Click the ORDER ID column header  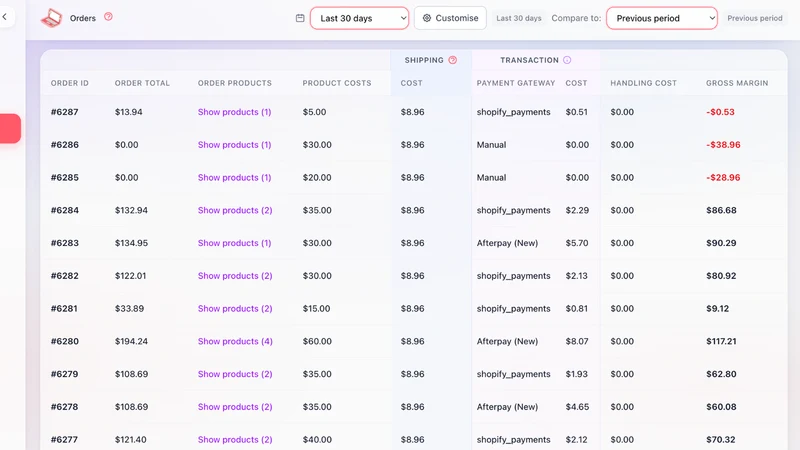[70, 83]
